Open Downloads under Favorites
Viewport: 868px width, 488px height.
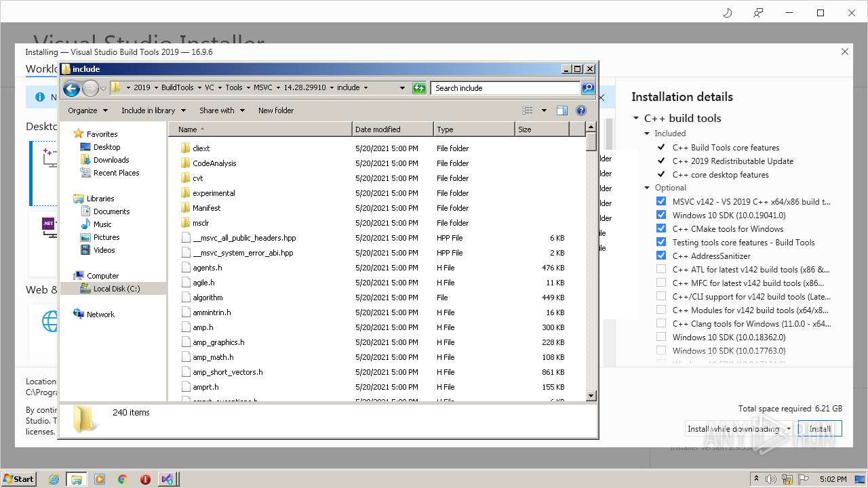click(111, 160)
